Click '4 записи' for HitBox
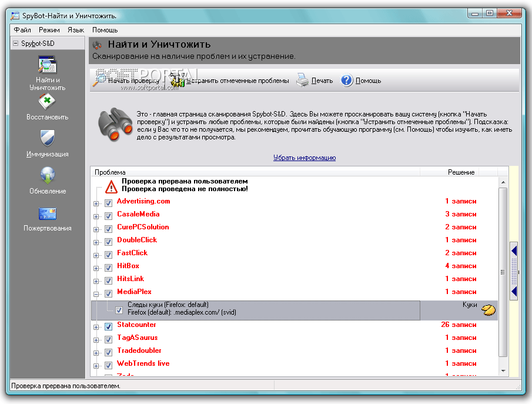 pyautogui.click(x=461, y=265)
